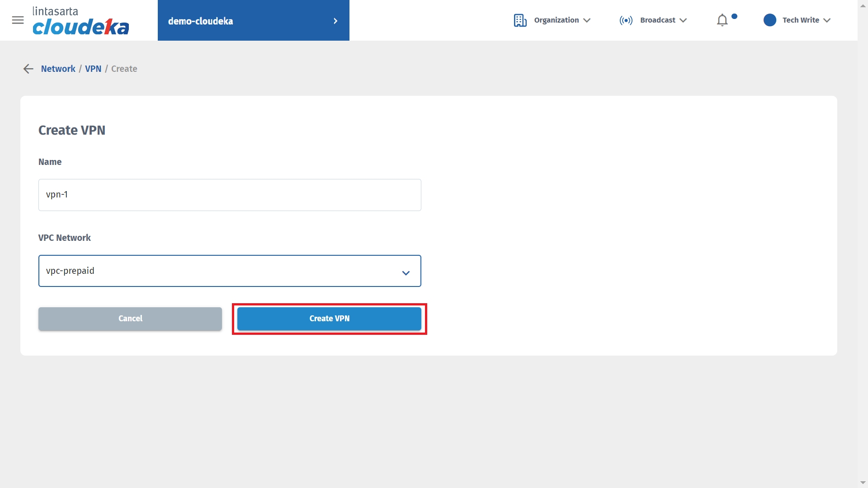Viewport: 868px width, 488px height.
Task: Click the chevron in vpc-prepaid selector
Action: tap(406, 273)
